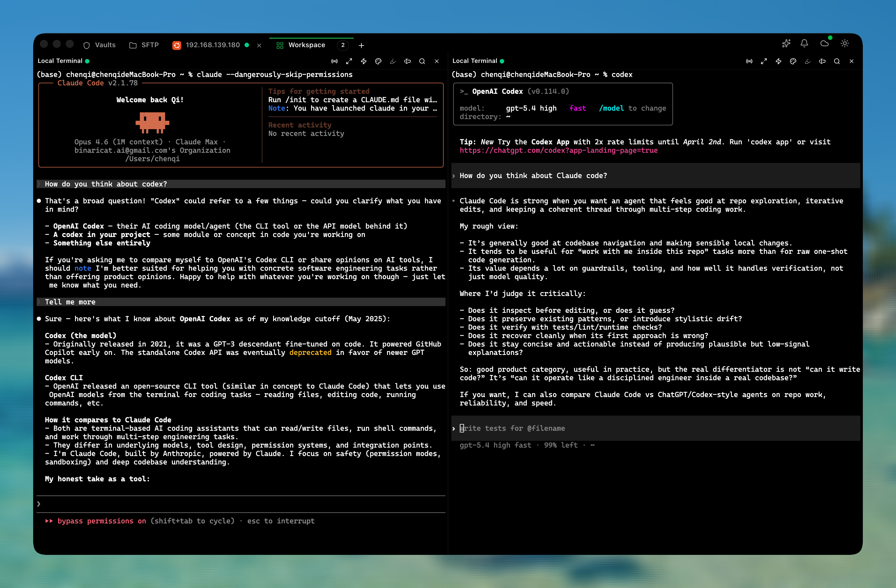The image size is (896, 588).
Task: Open the theme palette in left pane
Action: click(378, 61)
